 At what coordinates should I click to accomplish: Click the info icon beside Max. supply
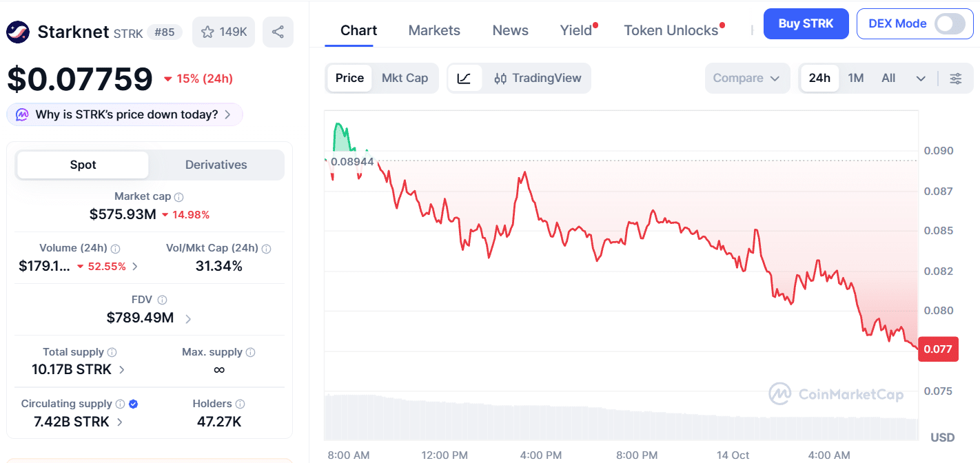pyautogui.click(x=250, y=352)
